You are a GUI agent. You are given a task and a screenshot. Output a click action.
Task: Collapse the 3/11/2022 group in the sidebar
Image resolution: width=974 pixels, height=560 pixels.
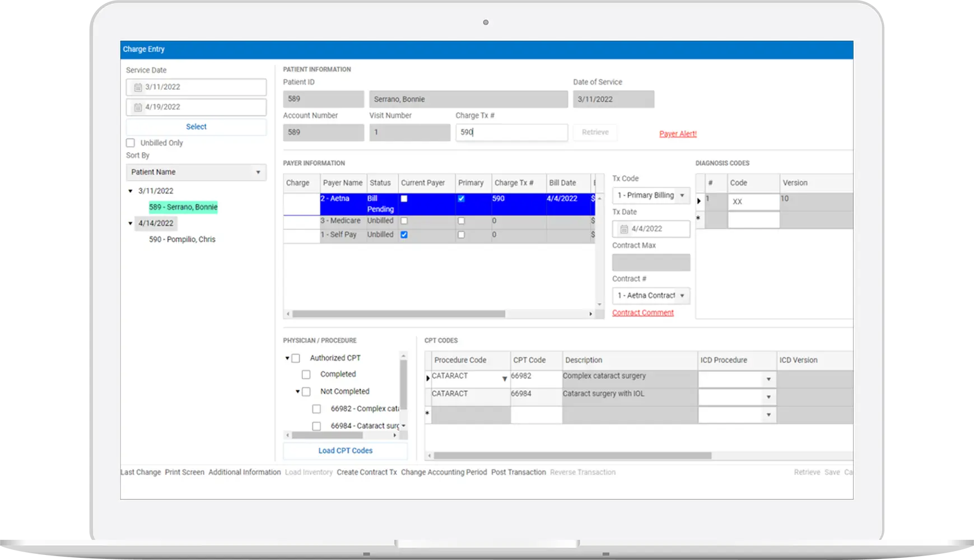coord(131,190)
